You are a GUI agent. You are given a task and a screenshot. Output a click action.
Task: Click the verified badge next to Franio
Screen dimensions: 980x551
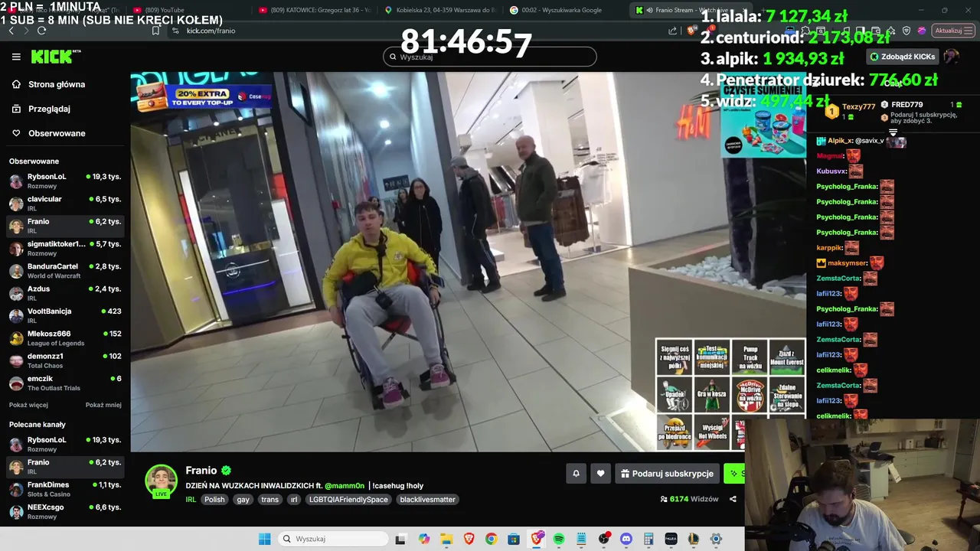pyautogui.click(x=226, y=471)
